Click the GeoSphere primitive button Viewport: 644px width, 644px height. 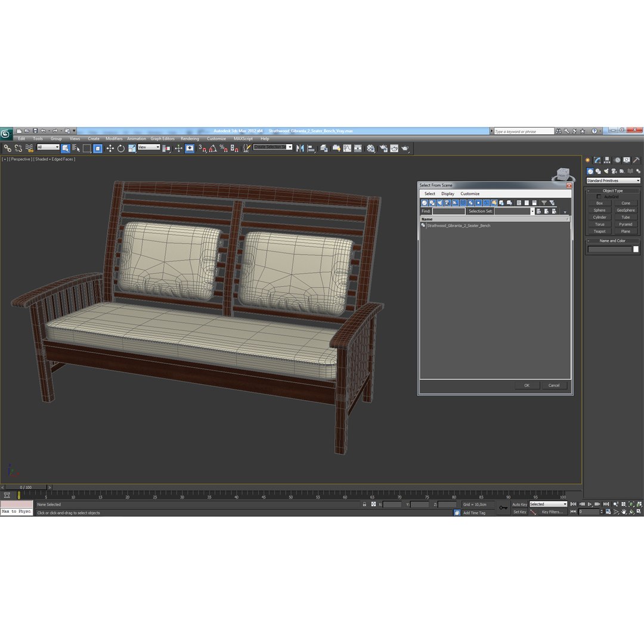(626, 210)
